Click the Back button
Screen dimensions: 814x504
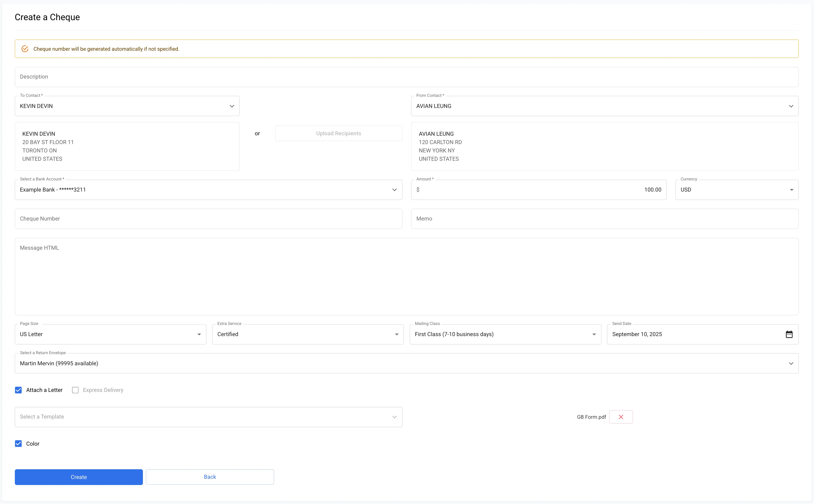[210, 477]
